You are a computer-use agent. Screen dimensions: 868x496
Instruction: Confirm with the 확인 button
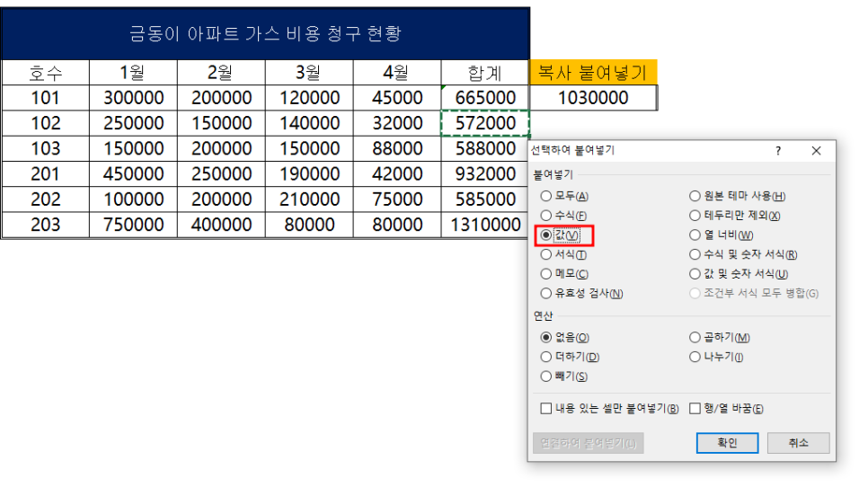(727, 443)
